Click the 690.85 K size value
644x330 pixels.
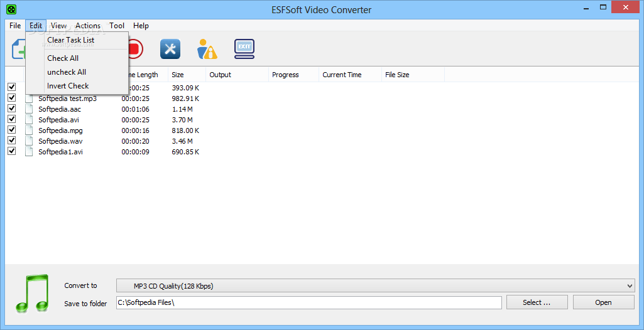[185, 152]
